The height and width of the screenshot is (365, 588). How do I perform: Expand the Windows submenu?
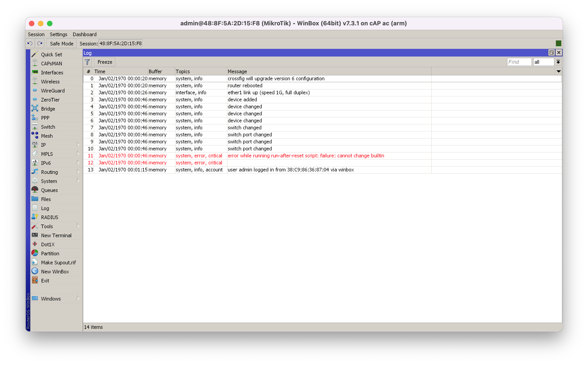click(x=78, y=298)
